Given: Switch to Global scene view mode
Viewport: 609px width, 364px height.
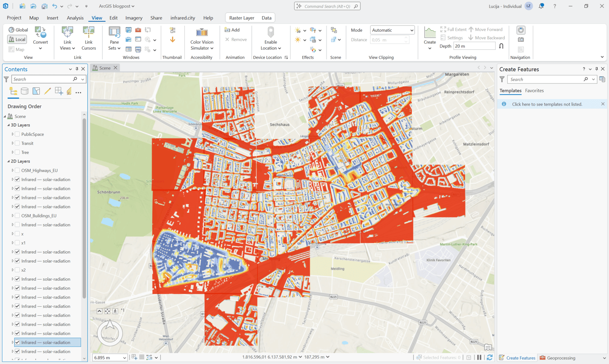Looking at the screenshot, I should pyautogui.click(x=18, y=30).
